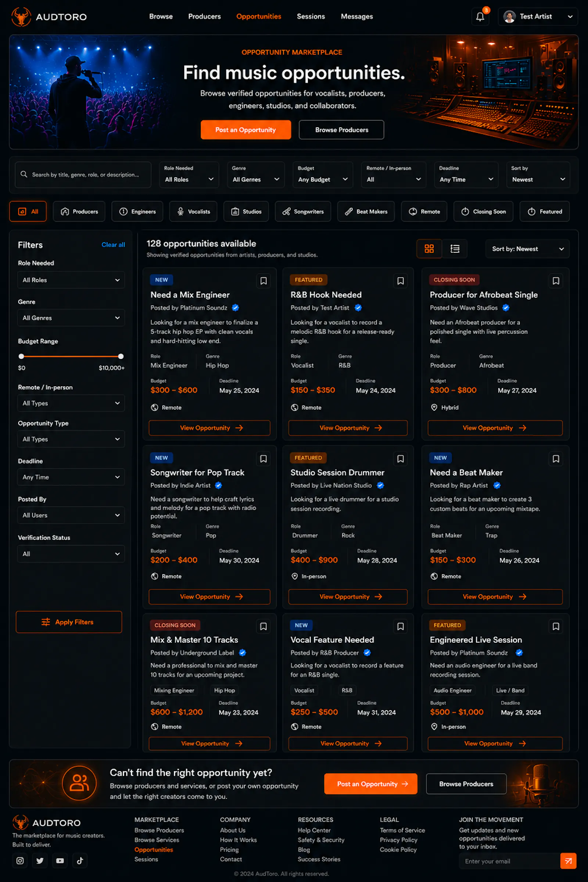Open the Pricing footer link
Screen dimensions: 588x882
point(229,849)
